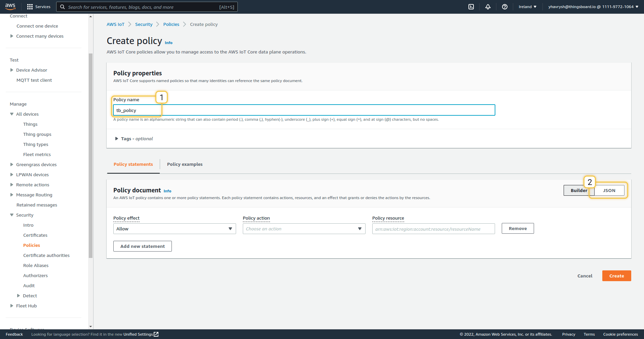Select the Policy statements tab
The image size is (644, 339).
click(133, 164)
